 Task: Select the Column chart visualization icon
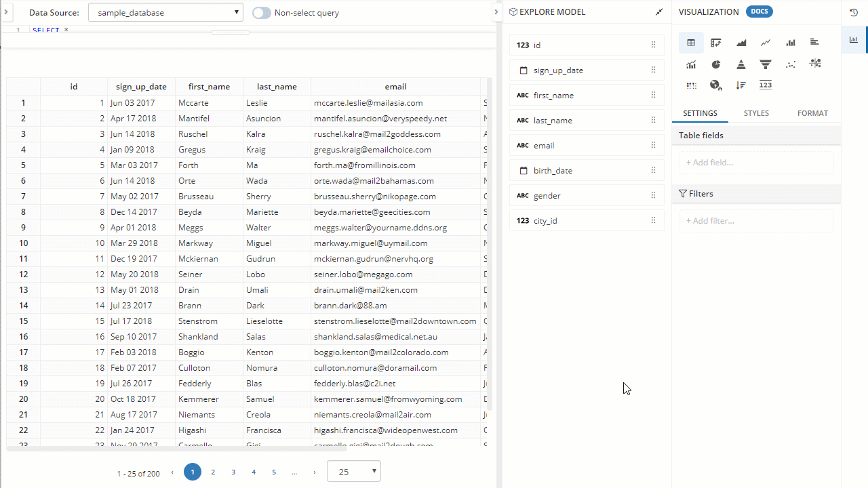(x=791, y=43)
